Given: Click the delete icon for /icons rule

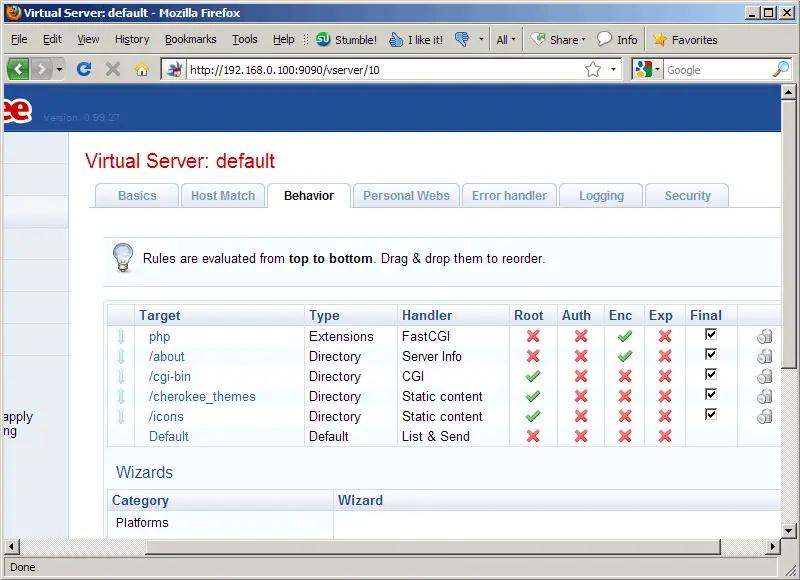Looking at the screenshot, I should point(764,417).
